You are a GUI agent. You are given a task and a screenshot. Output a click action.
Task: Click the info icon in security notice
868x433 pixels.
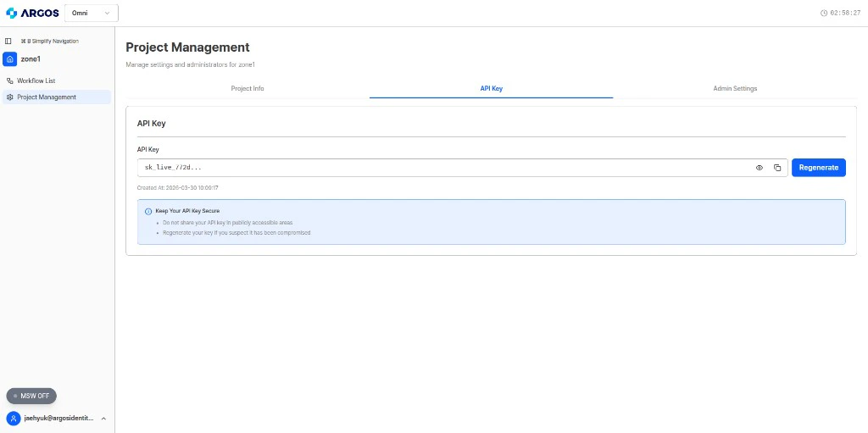tap(148, 212)
